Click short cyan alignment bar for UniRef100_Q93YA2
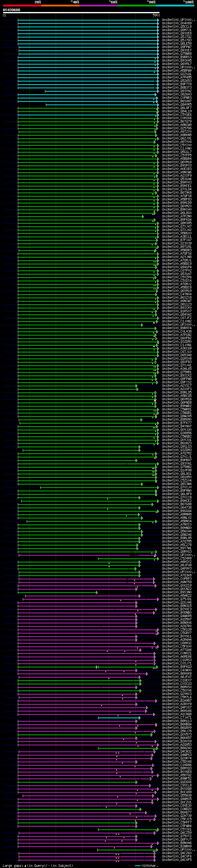This screenshot has height=868, width=197. [x=102, y=91]
